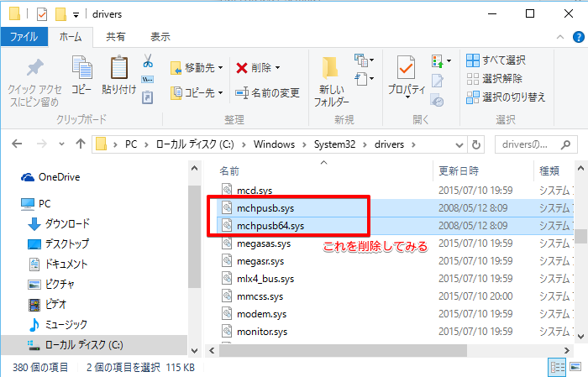The image size is (588, 377).
Task: Click Rename (名前の変更) button
Action: point(267,92)
